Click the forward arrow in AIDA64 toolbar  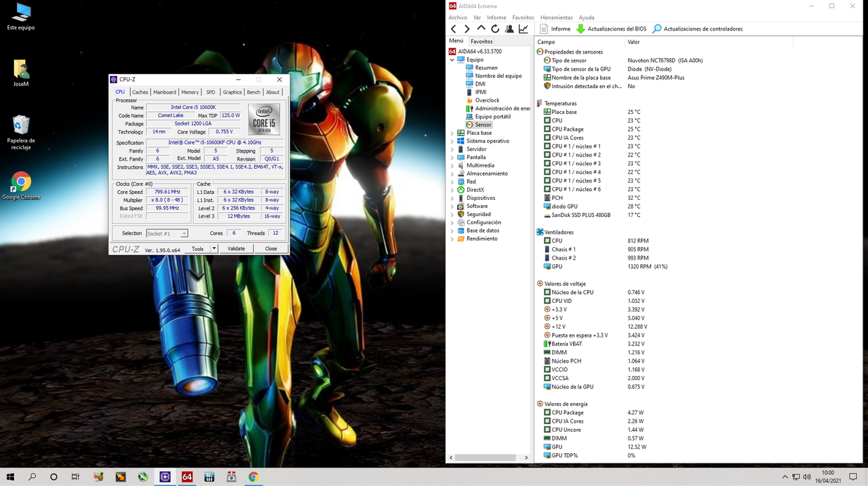(467, 29)
